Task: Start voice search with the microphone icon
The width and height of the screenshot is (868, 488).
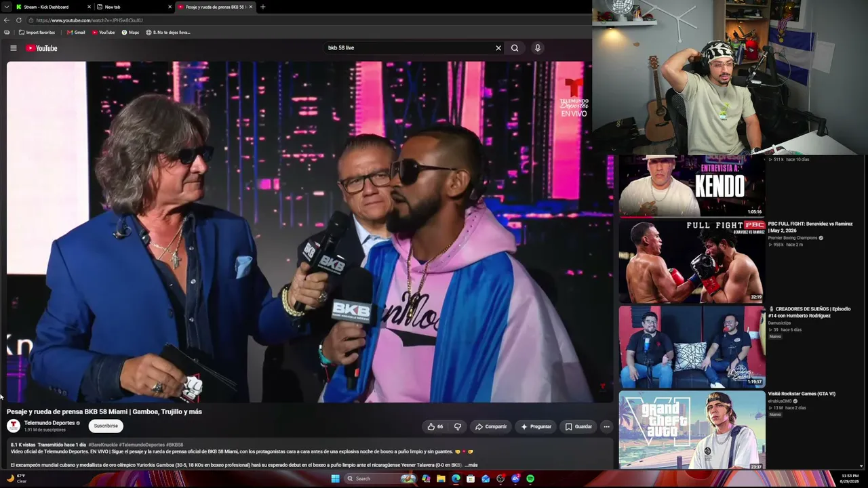Action: point(537,48)
